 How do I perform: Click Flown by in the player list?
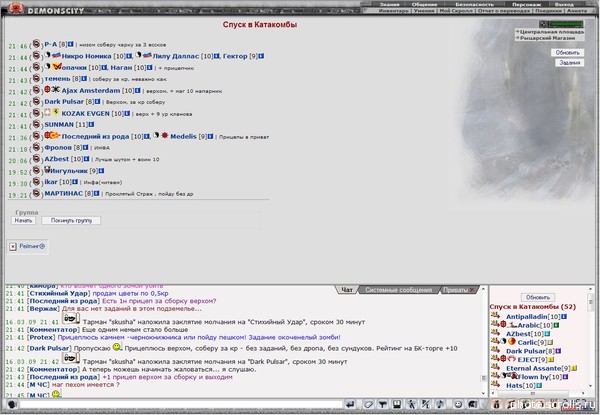[535, 377]
